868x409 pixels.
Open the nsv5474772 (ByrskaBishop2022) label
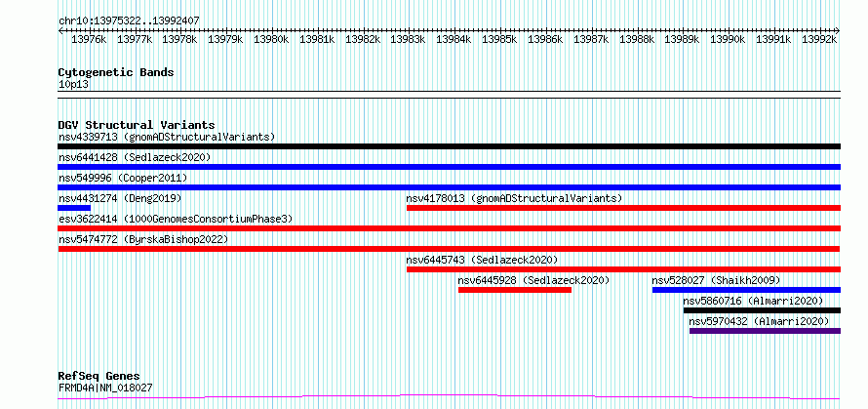(143, 239)
